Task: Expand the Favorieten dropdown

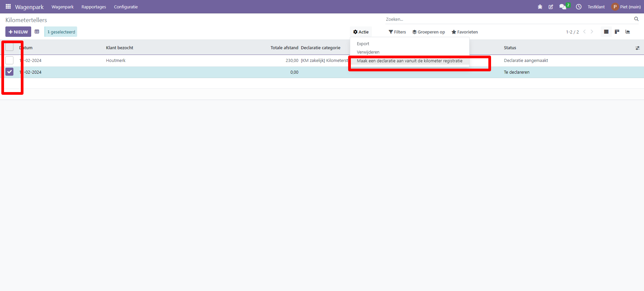Action: pos(465,32)
